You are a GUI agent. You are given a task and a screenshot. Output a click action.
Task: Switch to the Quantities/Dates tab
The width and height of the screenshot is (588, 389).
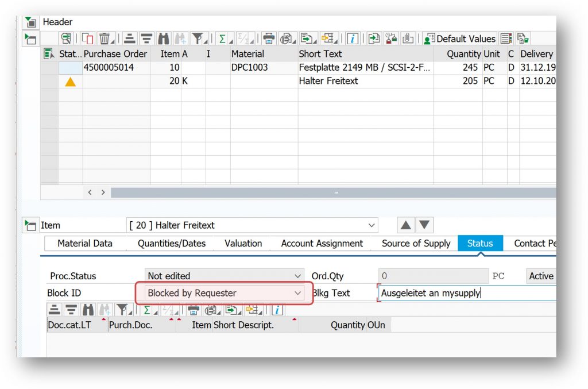coord(171,244)
